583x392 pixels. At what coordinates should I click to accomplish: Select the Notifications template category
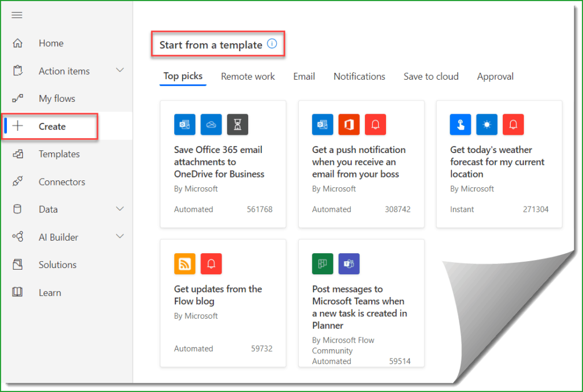(x=359, y=76)
